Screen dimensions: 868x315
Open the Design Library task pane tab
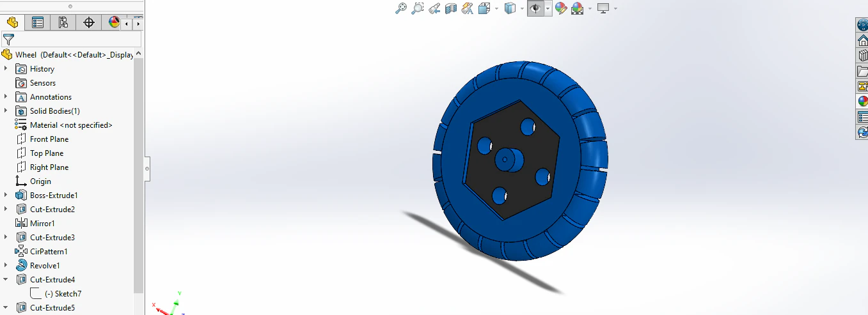pyautogui.click(x=862, y=56)
